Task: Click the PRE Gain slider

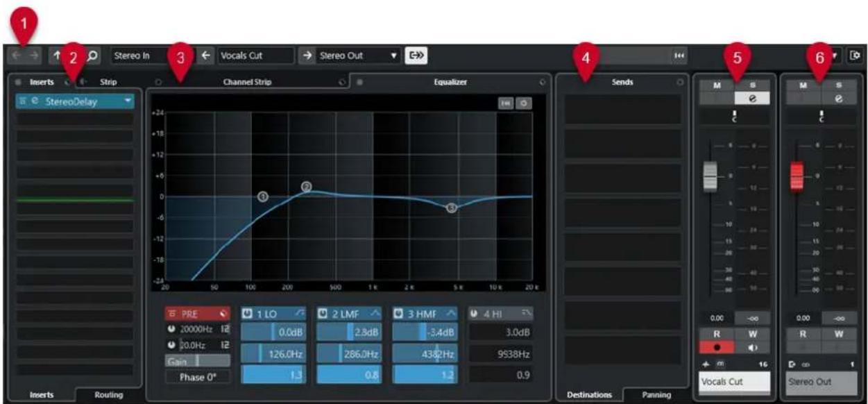Action: point(198,361)
